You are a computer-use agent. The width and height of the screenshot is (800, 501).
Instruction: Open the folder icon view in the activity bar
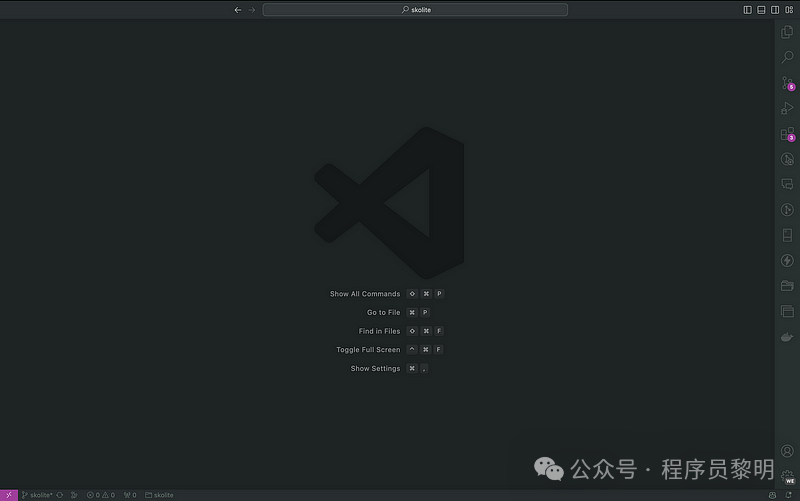click(x=787, y=286)
